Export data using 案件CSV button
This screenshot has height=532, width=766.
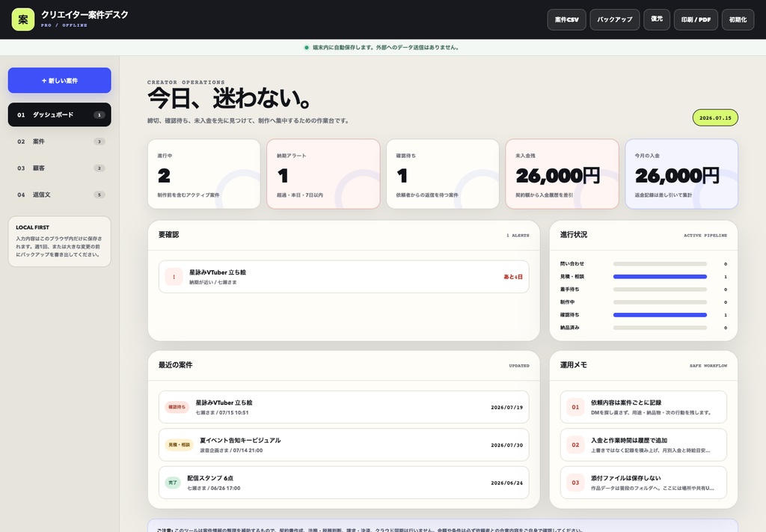[567, 19]
